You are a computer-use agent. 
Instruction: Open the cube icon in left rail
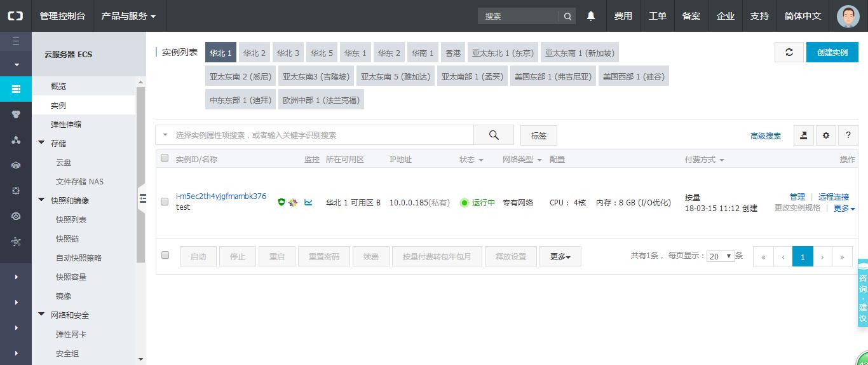(x=16, y=165)
